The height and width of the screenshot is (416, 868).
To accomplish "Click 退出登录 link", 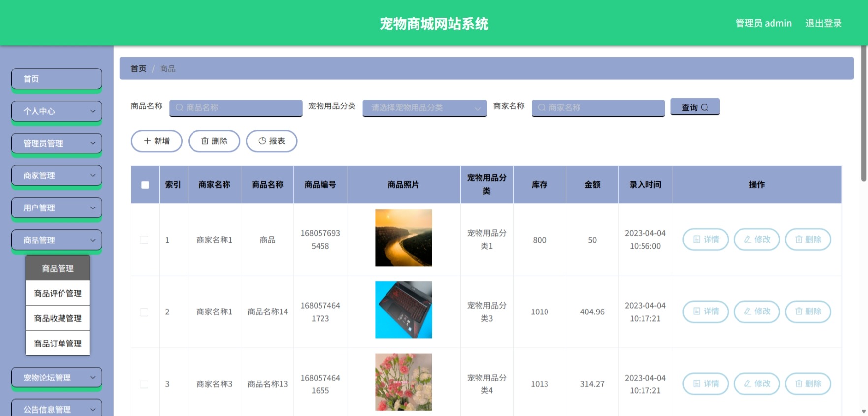I will [823, 23].
